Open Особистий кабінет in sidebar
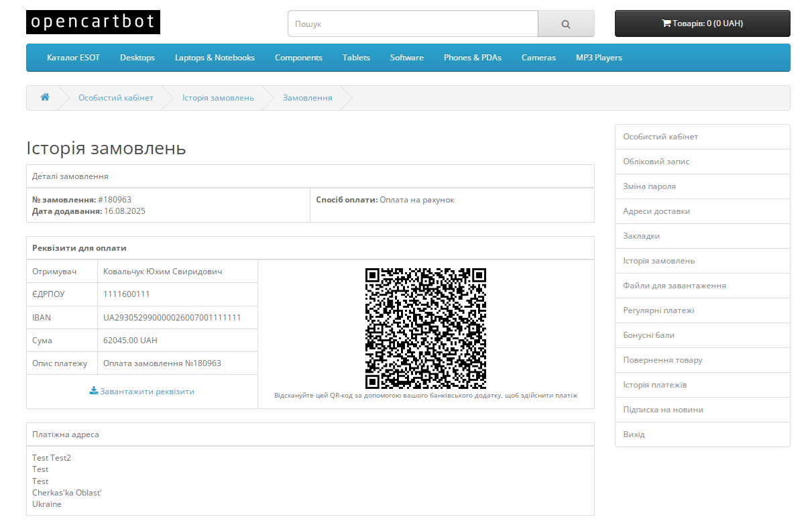This screenshot has width=812, height=525. (702, 137)
